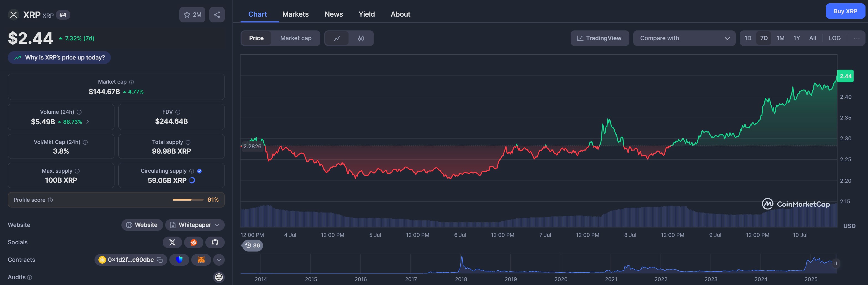Click the $144.67B market cap value
Viewport: 868px width, 285px height.
104,92
